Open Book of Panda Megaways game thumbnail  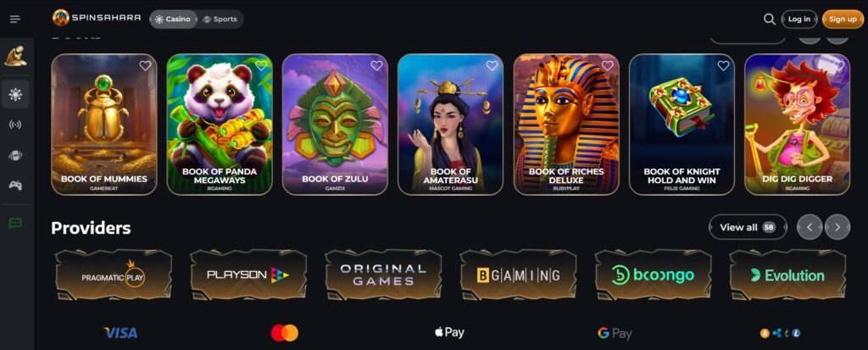tap(220, 124)
